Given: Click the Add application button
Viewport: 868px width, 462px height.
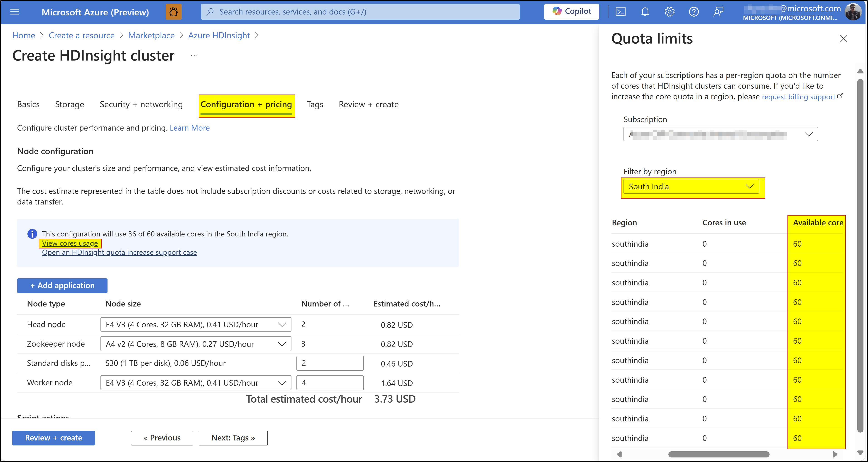Looking at the screenshot, I should [x=62, y=285].
